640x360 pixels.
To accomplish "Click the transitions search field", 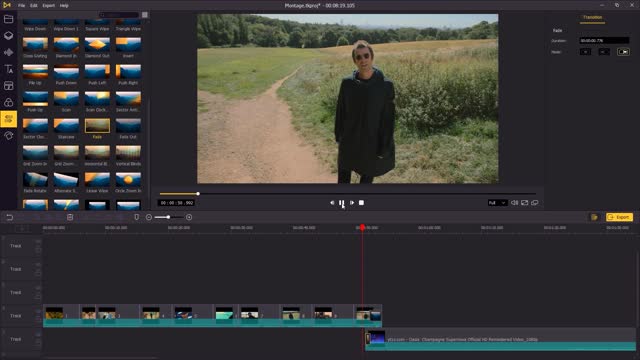I will coord(119,15).
